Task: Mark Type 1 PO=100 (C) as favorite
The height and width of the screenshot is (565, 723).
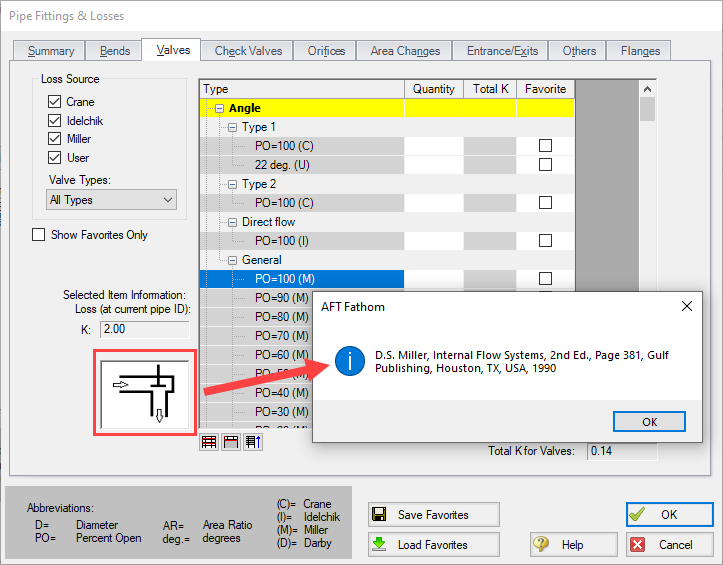Action: click(545, 146)
